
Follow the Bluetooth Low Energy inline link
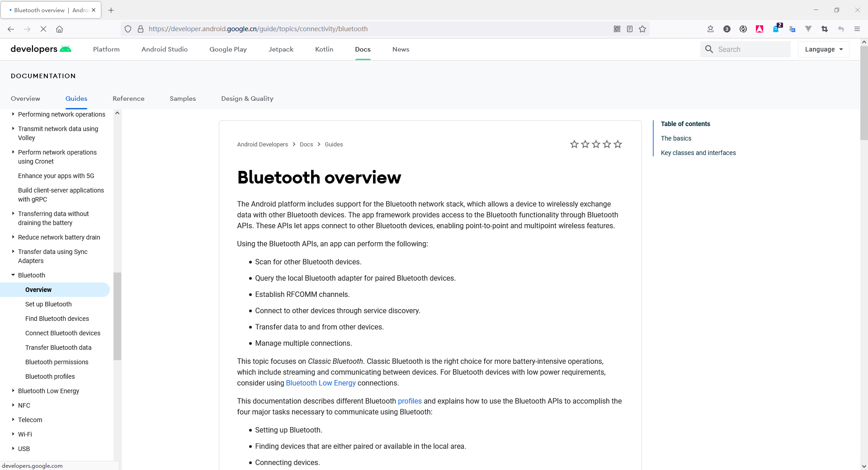pyautogui.click(x=321, y=383)
